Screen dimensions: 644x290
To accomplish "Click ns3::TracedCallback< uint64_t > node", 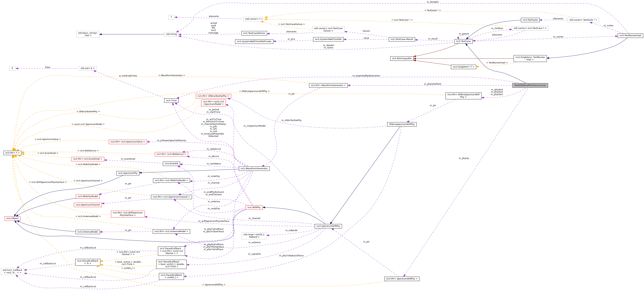I will [x=171, y=276].
